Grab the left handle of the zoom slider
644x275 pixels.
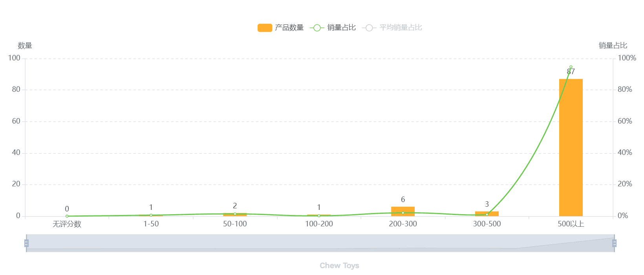[26, 243]
